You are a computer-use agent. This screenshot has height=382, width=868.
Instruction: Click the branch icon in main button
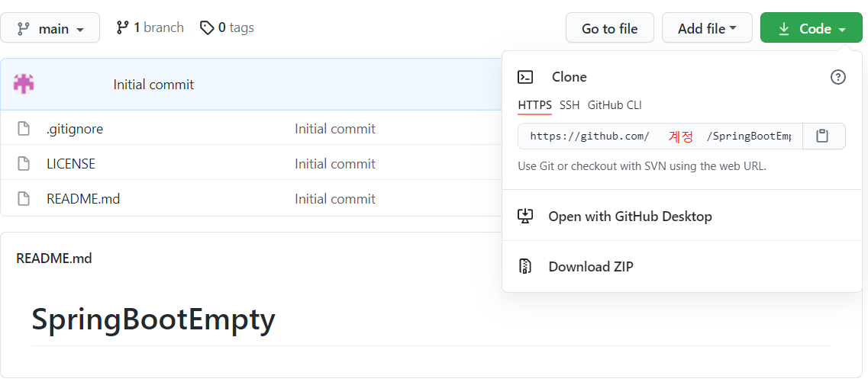[x=23, y=28]
